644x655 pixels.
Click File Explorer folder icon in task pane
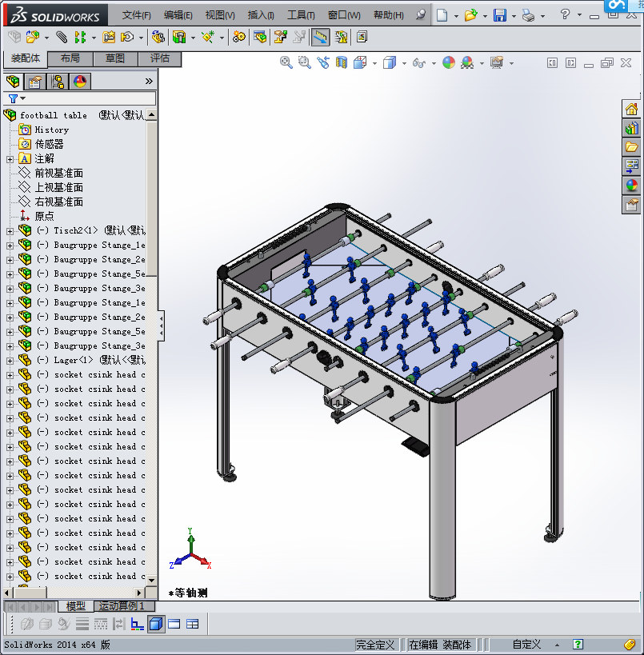pos(631,146)
